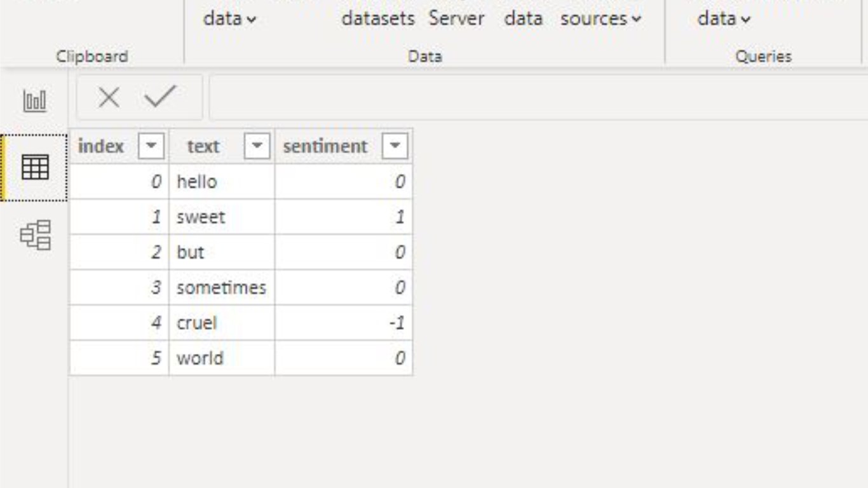Screen dimensions: 868x488
Task: Click the Enter data ribbon button
Action: [x=522, y=19]
